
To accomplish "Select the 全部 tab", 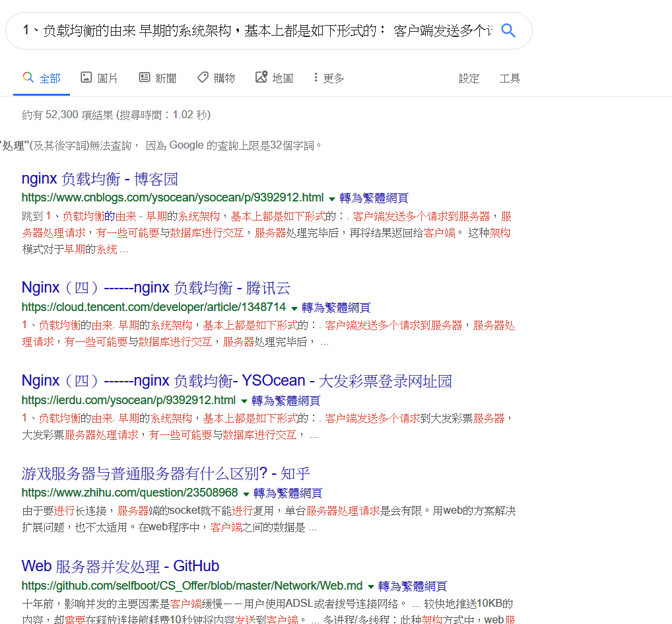I will pos(42,78).
